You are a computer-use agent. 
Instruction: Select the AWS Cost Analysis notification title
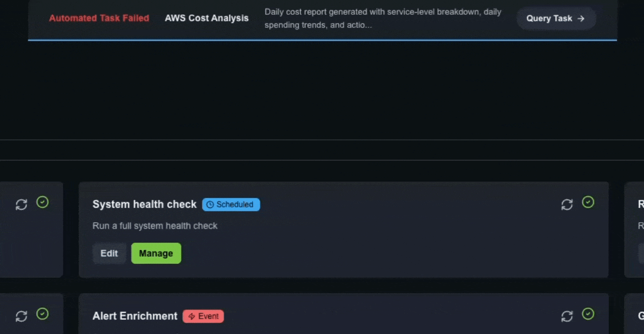207,18
